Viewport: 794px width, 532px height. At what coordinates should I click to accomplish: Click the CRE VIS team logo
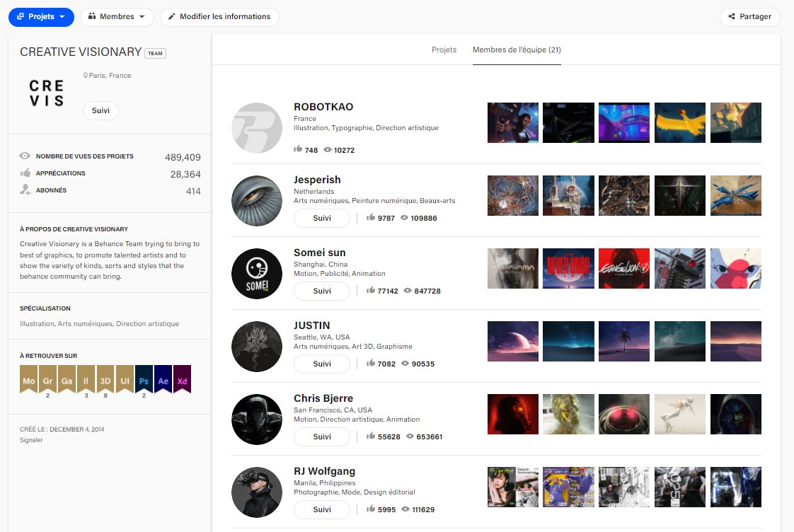[46, 93]
